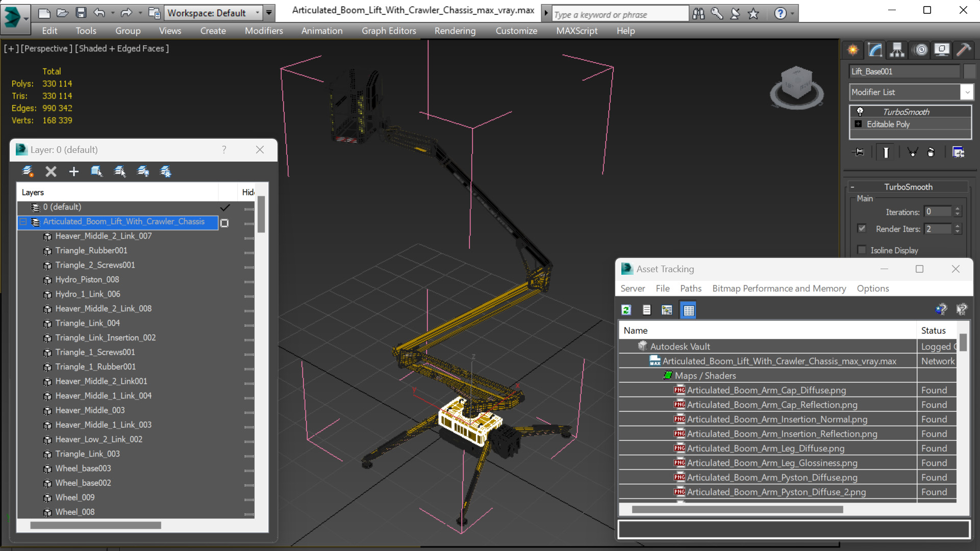This screenshot has height=551, width=980.
Task: Click the Set Project Folder icon
Action: pyautogui.click(x=154, y=13)
